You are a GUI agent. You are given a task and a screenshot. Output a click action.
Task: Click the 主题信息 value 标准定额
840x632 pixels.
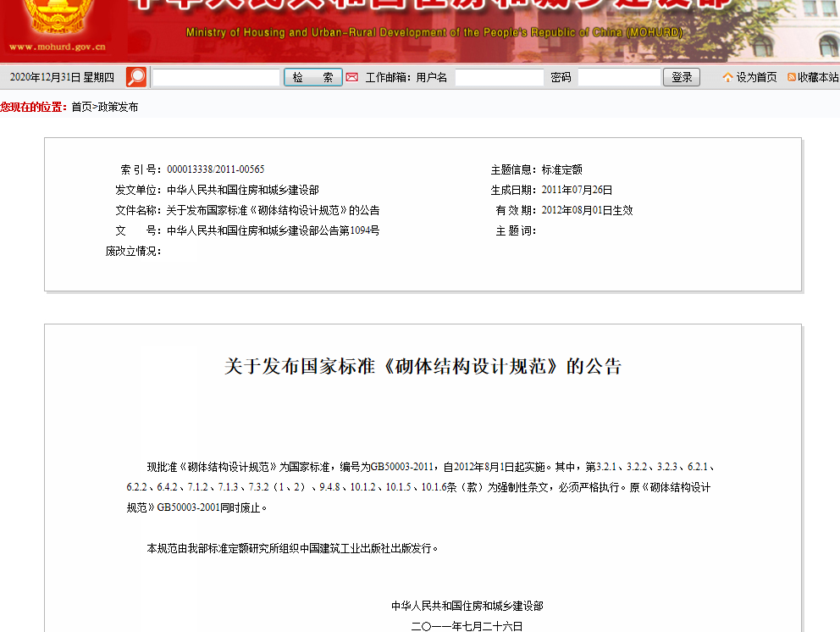pos(562,170)
